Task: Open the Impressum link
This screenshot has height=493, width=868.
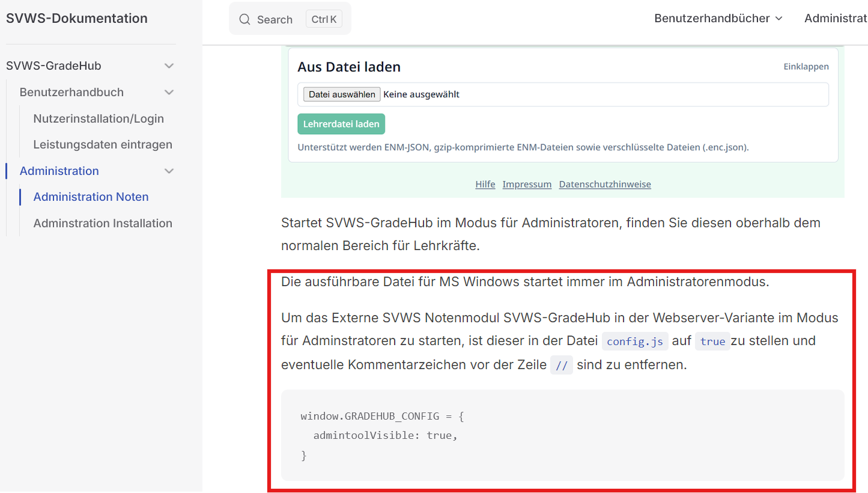Action: point(527,184)
